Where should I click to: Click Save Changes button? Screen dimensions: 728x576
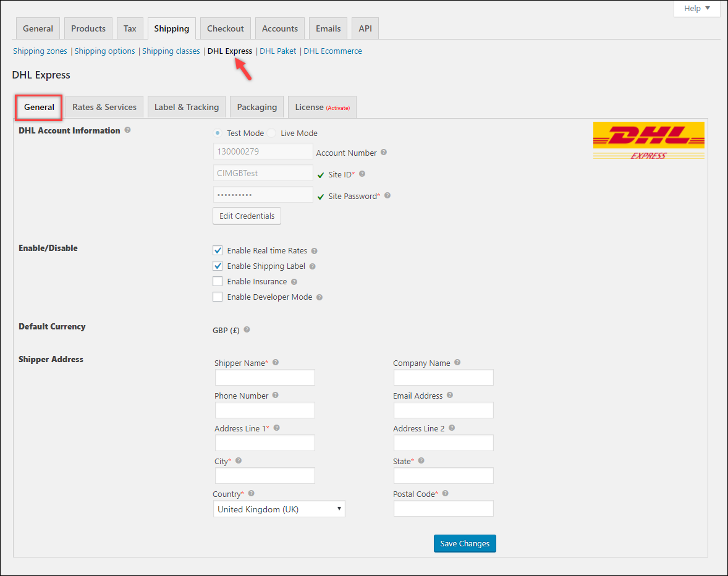click(465, 543)
